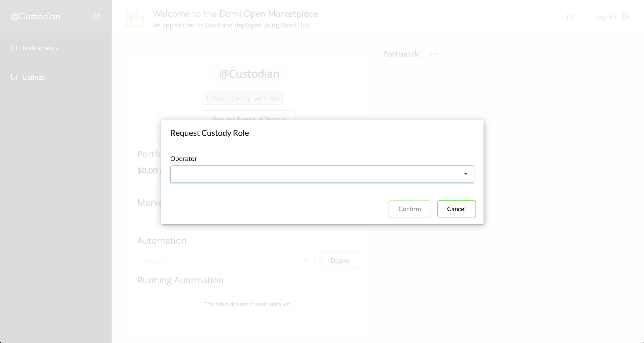Expand the Operator dropdown arrow

(x=466, y=174)
